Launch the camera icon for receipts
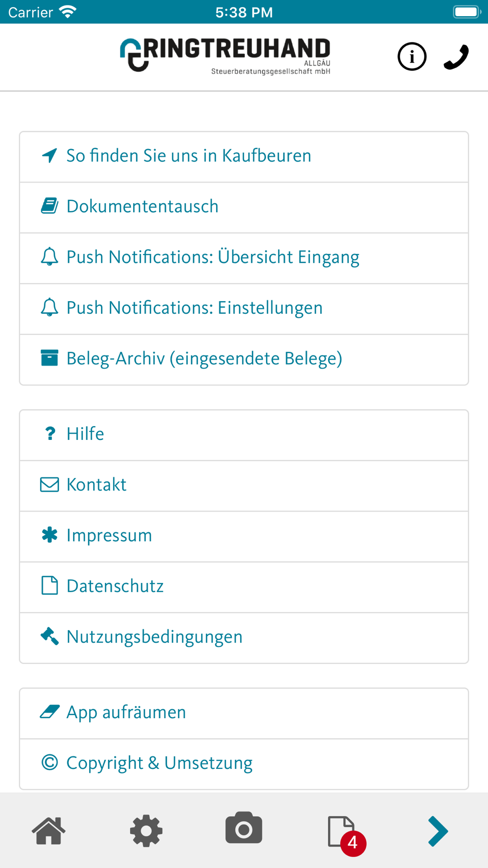The height and width of the screenshot is (868, 488). [x=244, y=827]
